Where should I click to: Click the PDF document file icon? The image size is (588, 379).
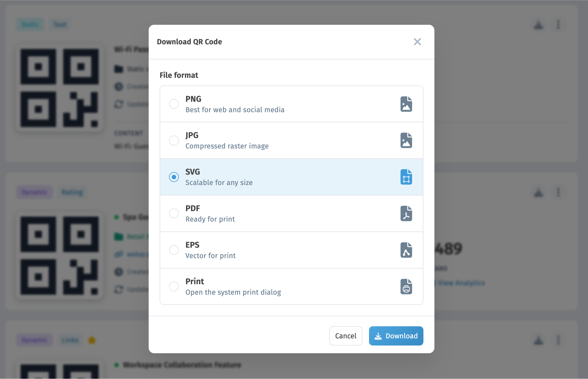[406, 214]
